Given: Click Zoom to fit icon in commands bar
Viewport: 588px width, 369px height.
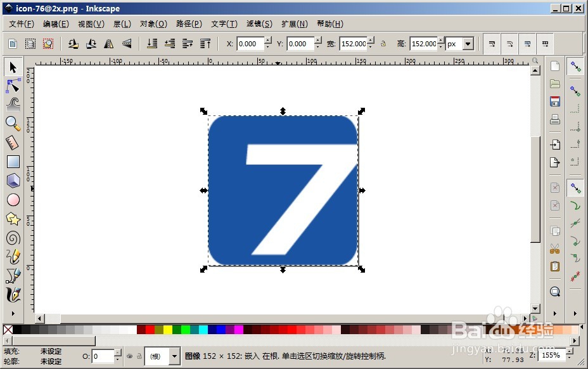Looking at the screenshot, I should (555, 292).
